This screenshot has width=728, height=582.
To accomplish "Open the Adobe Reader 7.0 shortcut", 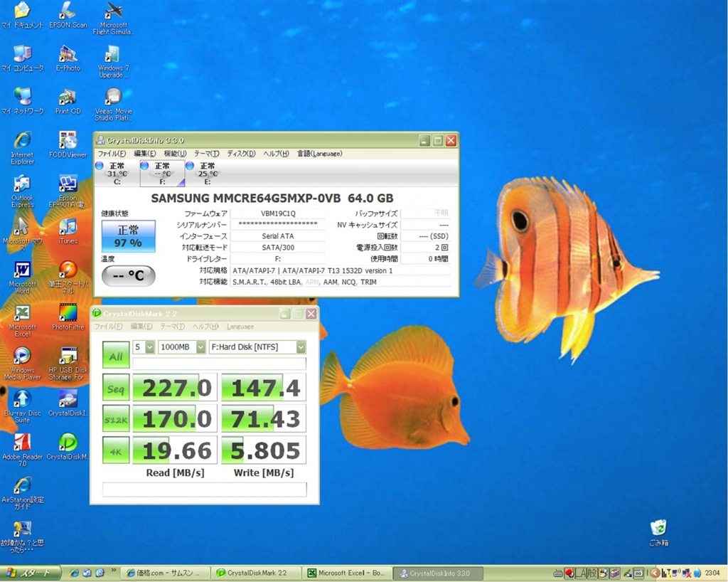I will pos(22,443).
